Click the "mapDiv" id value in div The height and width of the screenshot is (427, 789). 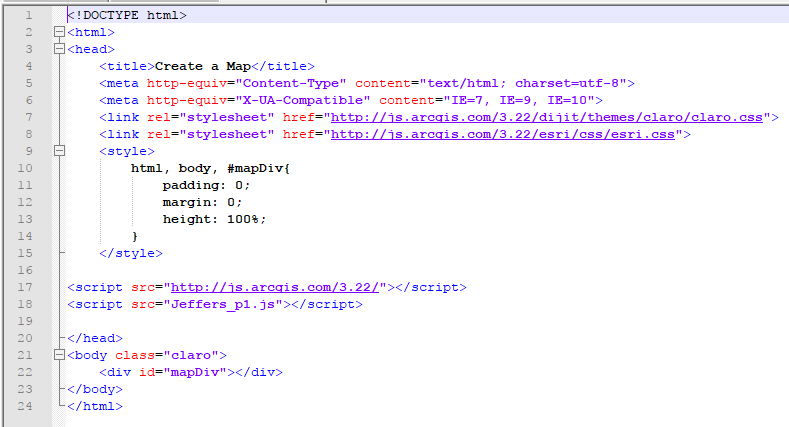click(195, 372)
